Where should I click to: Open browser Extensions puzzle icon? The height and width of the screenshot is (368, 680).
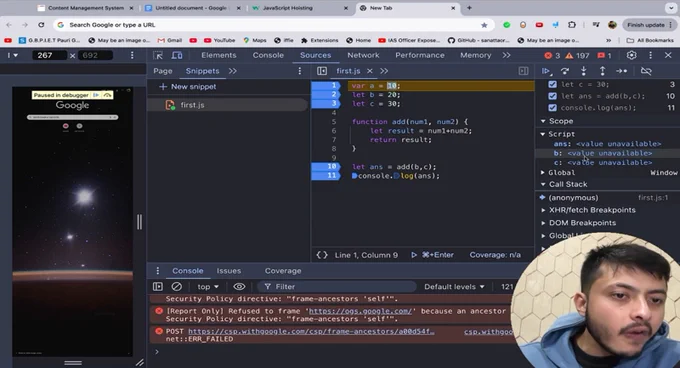[x=572, y=25]
